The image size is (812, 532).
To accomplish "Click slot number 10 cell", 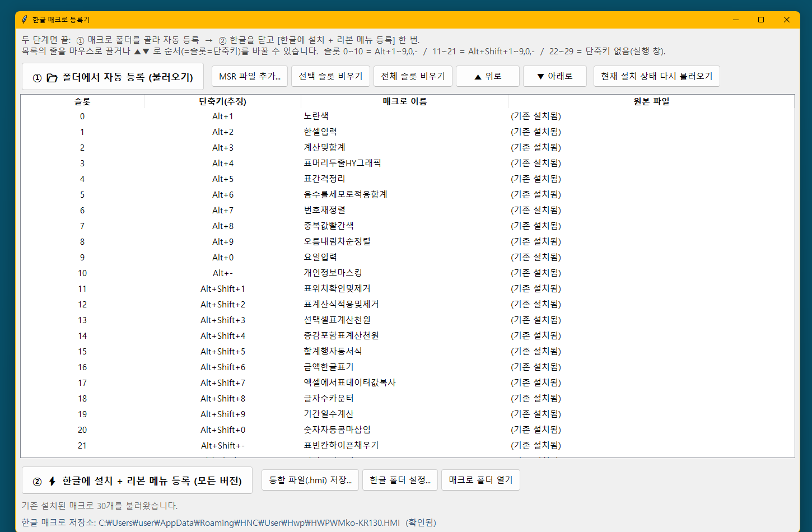I will coord(82,273).
